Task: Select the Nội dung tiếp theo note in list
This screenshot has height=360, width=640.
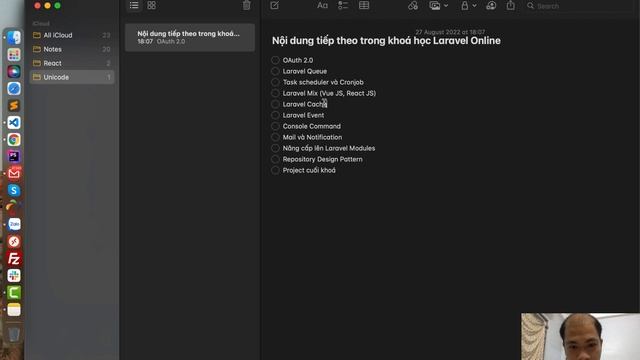Action: coord(190,37)
